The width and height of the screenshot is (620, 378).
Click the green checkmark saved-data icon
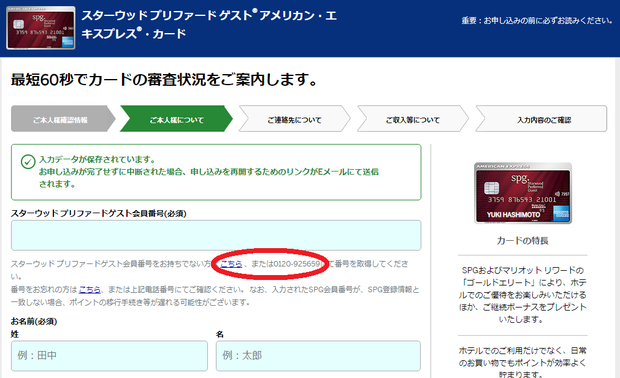28,161
